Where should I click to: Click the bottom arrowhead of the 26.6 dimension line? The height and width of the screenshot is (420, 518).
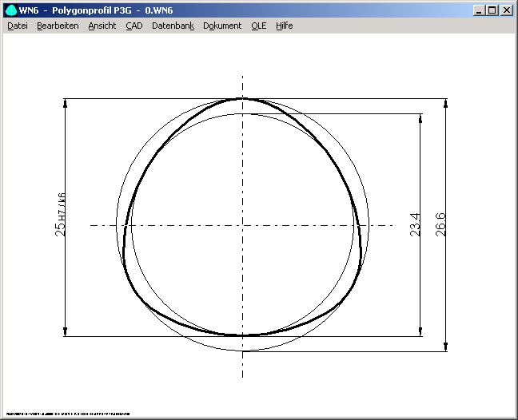[447, 347]
